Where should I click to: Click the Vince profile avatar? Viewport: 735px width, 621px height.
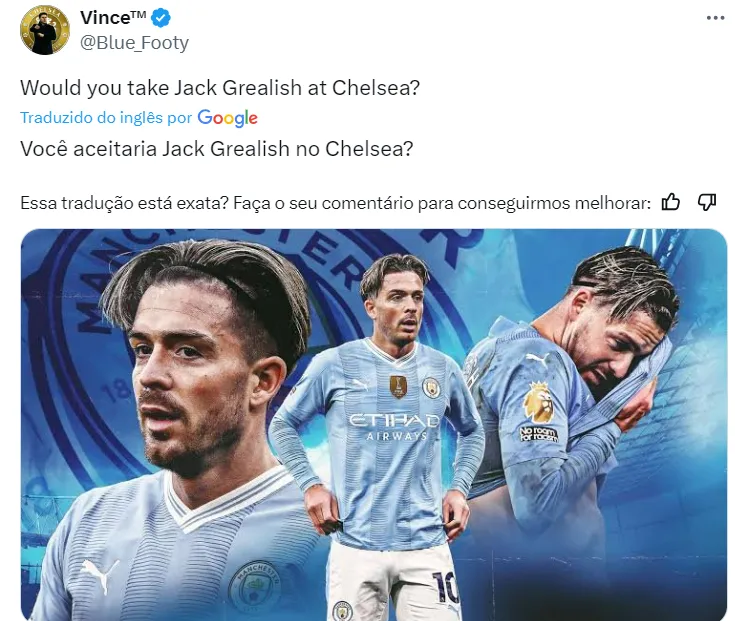coord(45,30)
